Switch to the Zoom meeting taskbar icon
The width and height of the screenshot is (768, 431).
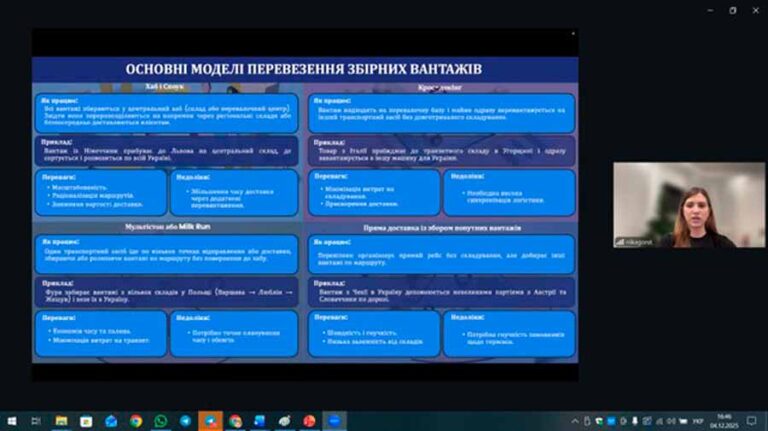[335, 421]
